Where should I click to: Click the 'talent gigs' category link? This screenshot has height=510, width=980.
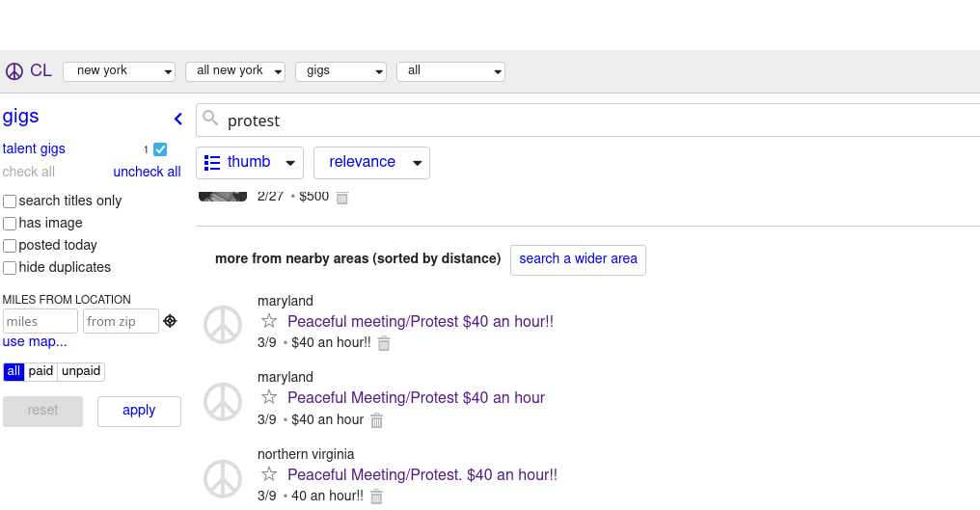34,148
